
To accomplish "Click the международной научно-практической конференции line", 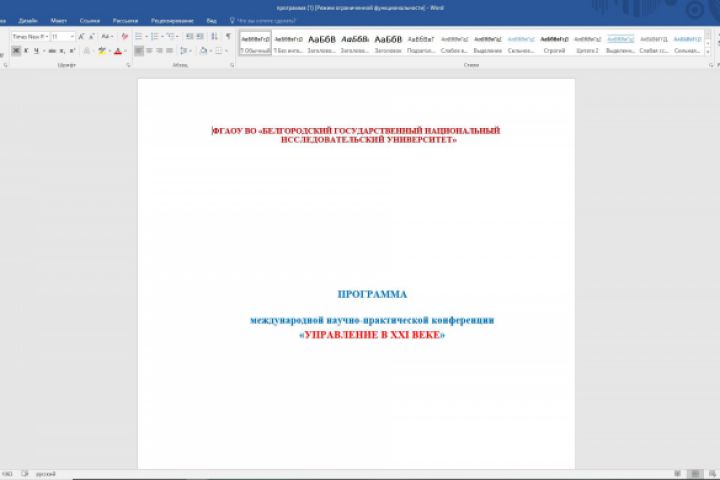I will point(372,320).
